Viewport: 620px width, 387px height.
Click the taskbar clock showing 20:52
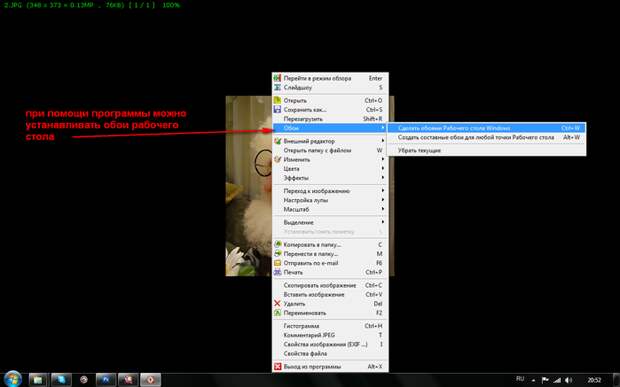pyautogui.click(x=594, y=380)
